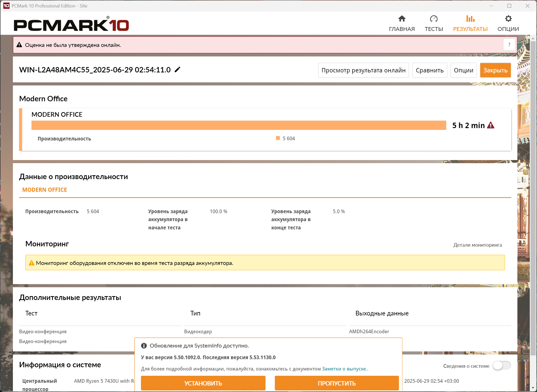Click the pencil icon to rename result
The image size is (537, 392).
(177, 70)
